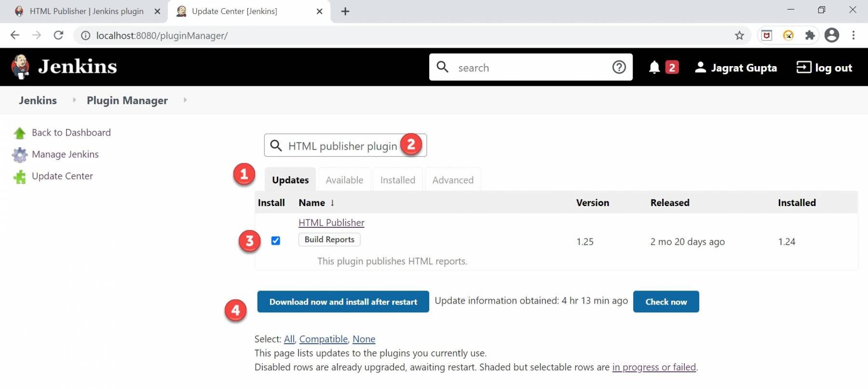The width and height of the screenshot is (868, 389).
Task: Click the red shield extension icon
Action: (767, 35)
